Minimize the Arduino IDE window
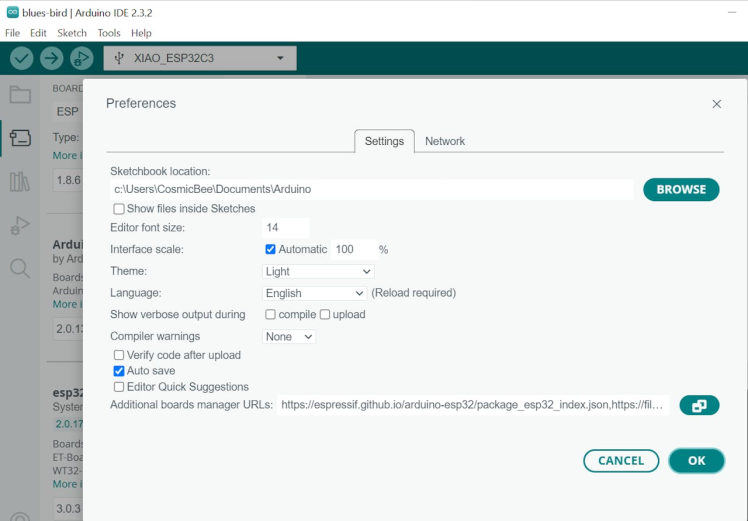This screenshot has width=748, height=521. pos(732,12)
